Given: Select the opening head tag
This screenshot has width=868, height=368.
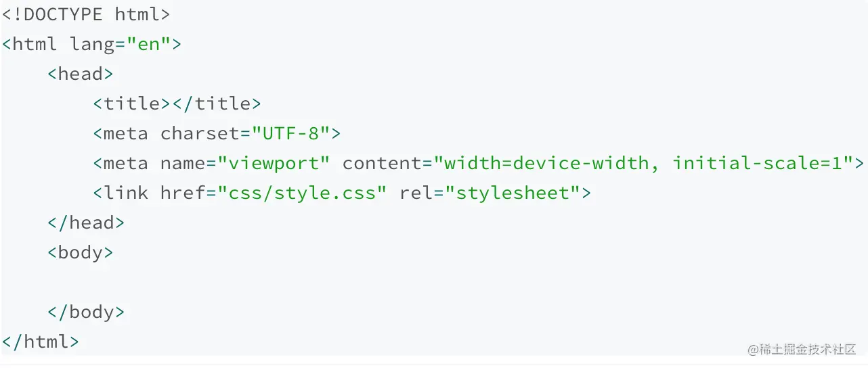Looking at the screenshot, I should [80, 74].
